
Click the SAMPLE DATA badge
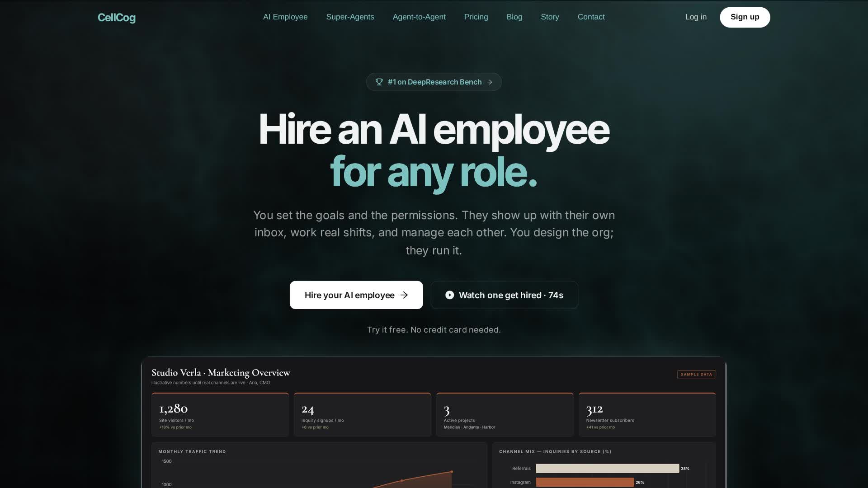tap(696, 374)
